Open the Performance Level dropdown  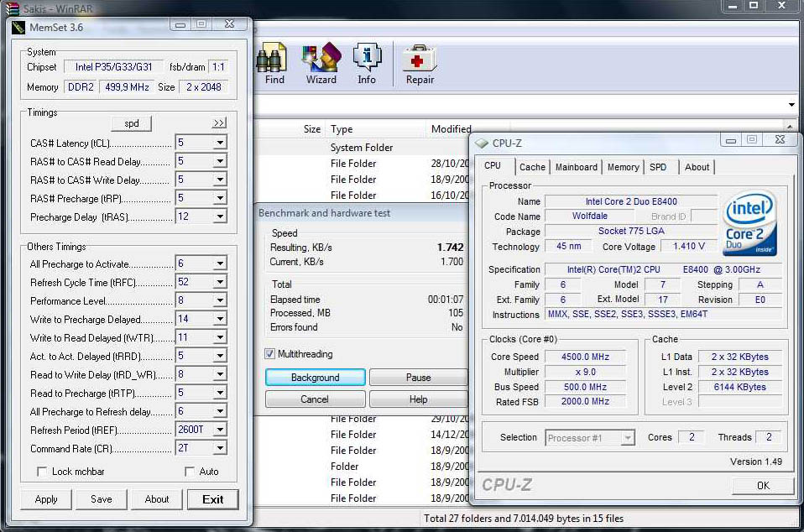click(x=220, y=300)
